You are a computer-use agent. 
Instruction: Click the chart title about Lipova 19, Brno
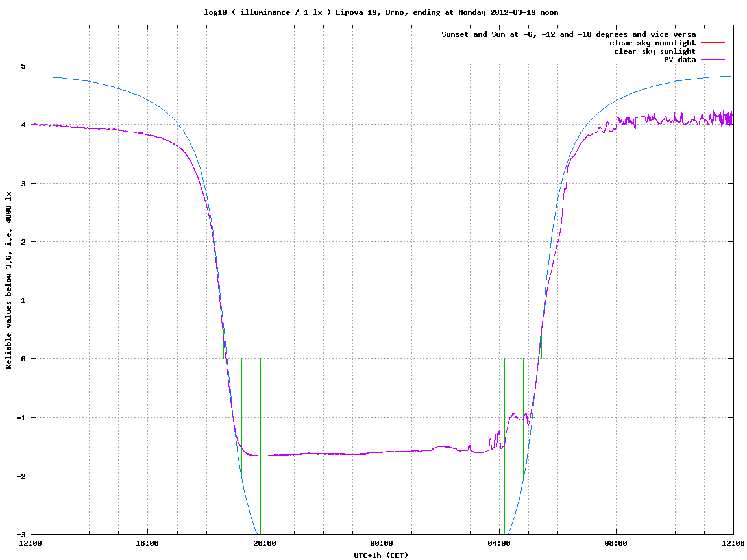click(x=381, y=12)
